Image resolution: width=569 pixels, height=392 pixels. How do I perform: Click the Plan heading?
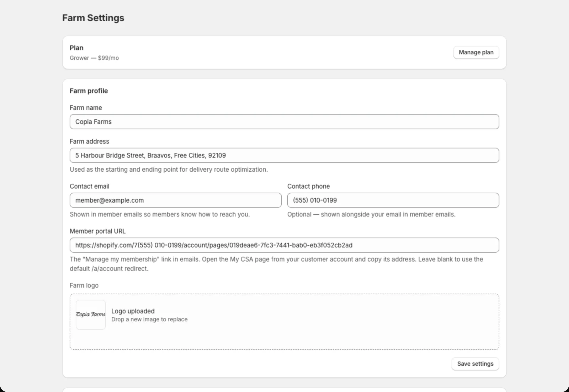pos(76,48)
